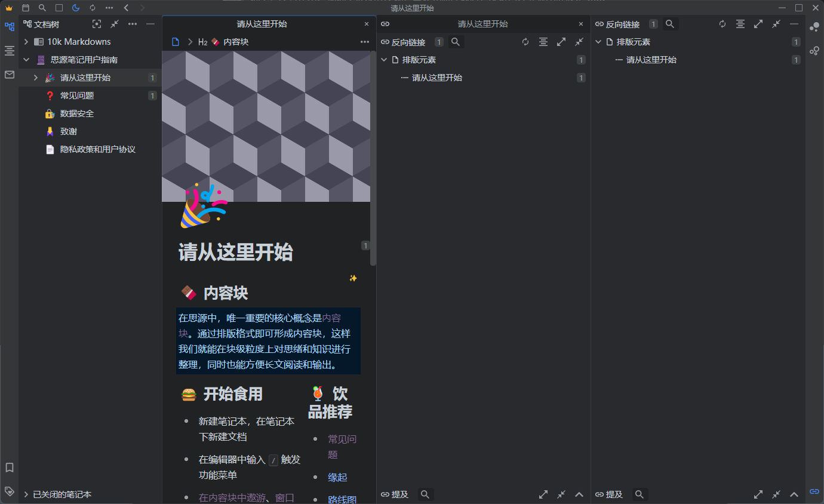The width and height of the screenshot is (824, 504).
Task: Open the 常见问题 link under 饮品推荐
Action: [342, 447]
